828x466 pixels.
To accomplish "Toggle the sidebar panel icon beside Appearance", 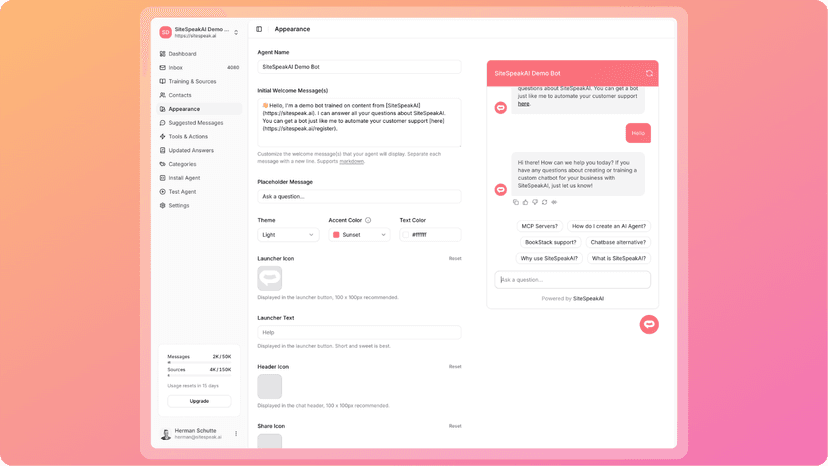I will (259, 29).
